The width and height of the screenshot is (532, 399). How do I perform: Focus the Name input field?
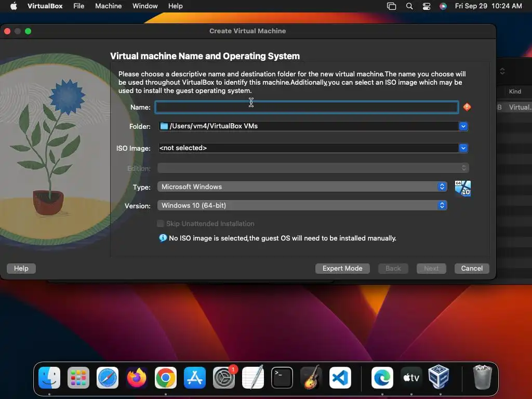pyautogui.click(x=307, y=107)
